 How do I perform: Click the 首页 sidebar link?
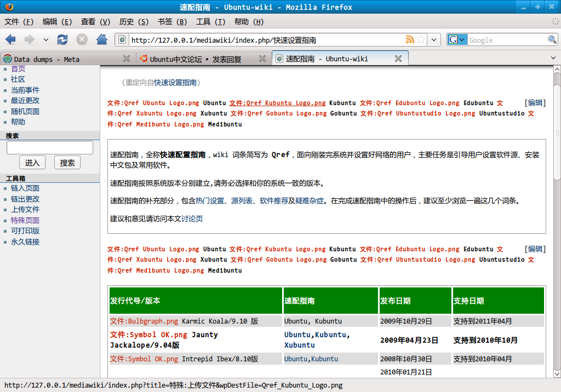[x=18, y=68]
